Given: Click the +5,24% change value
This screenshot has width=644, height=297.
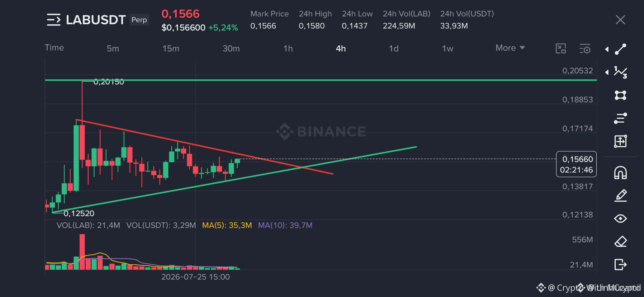Looking at the screenshot, I should coord(223,28).
